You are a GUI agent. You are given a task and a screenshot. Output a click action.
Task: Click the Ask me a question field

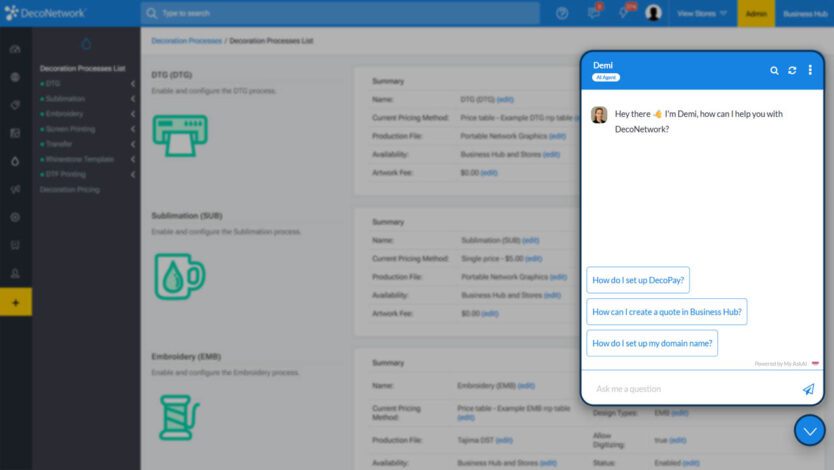click(x=691, y=389)
